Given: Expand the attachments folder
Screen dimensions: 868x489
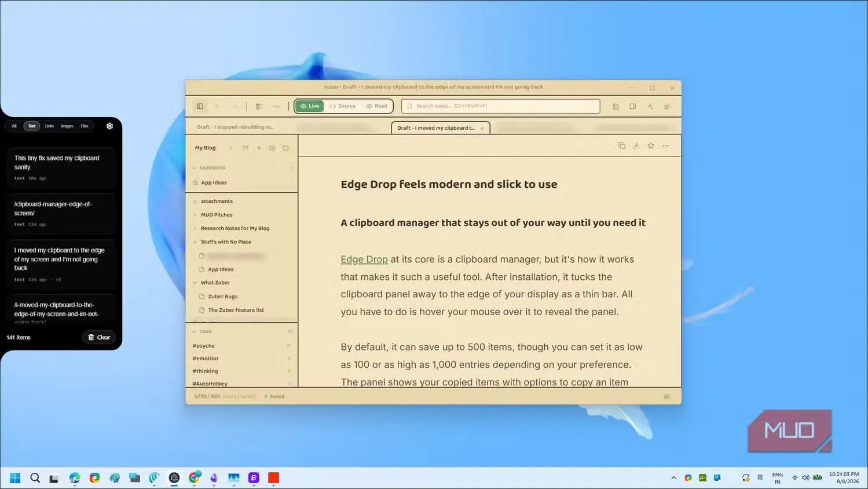Looking at the screenshot, I should tap(195, 201).
